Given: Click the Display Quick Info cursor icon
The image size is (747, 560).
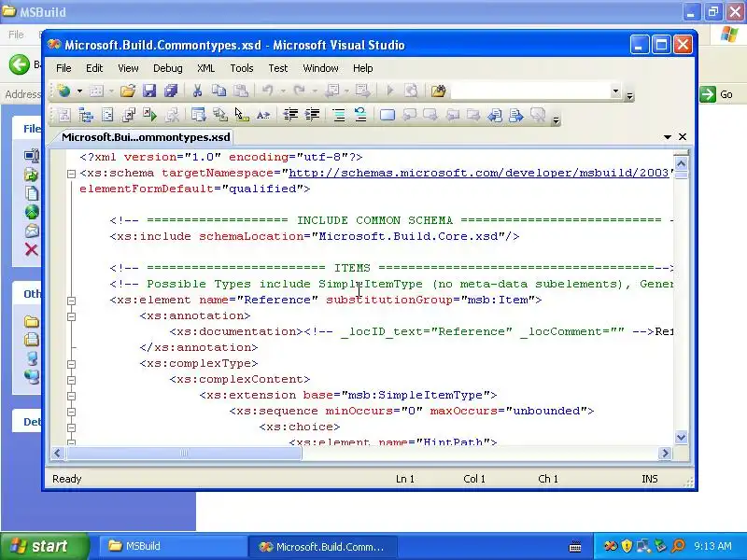Looking at the screenshot, I should 242,115.
